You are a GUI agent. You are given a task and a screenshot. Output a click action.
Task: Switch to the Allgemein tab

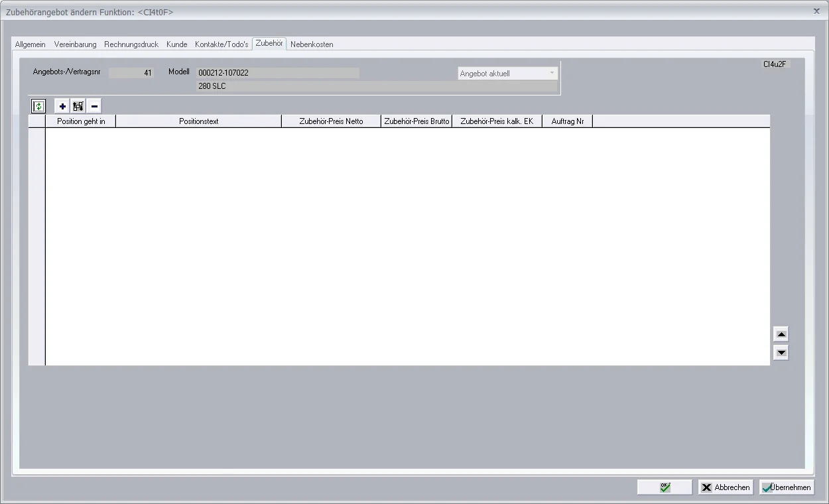31,44
